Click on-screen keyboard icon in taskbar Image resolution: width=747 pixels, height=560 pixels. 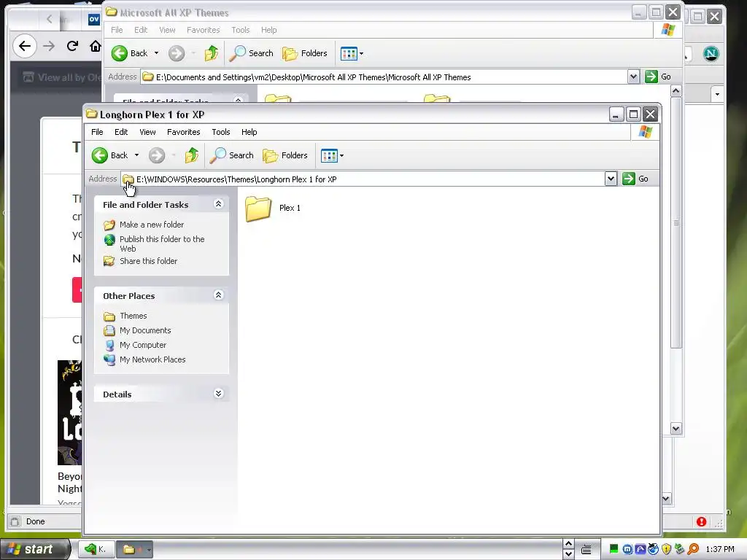coord(587,550)
